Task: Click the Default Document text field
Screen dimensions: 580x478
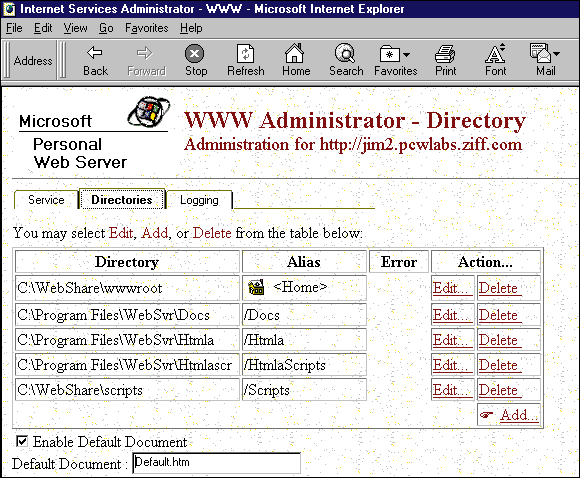Action: point(216,462)
